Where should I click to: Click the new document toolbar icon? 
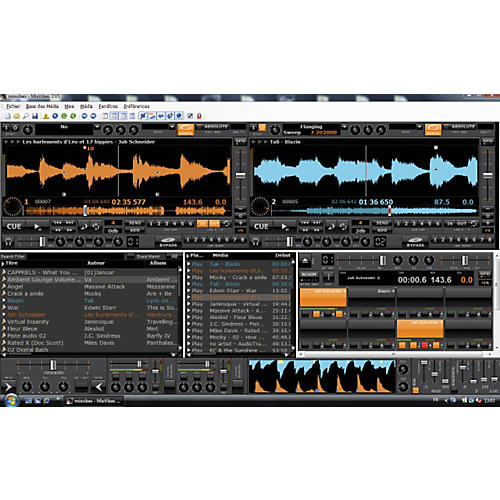coord(7,116)
